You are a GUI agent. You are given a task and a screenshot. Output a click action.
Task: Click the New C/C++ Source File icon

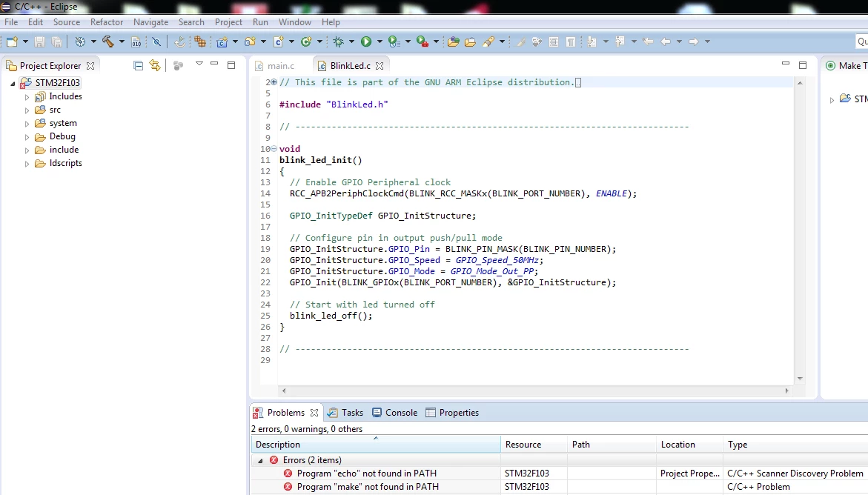point(279,41)
